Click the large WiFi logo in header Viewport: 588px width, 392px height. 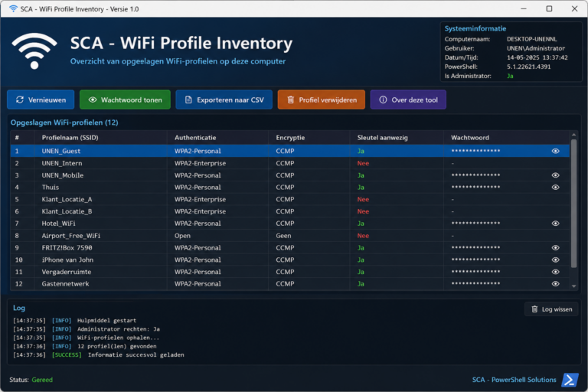point(34,51)
